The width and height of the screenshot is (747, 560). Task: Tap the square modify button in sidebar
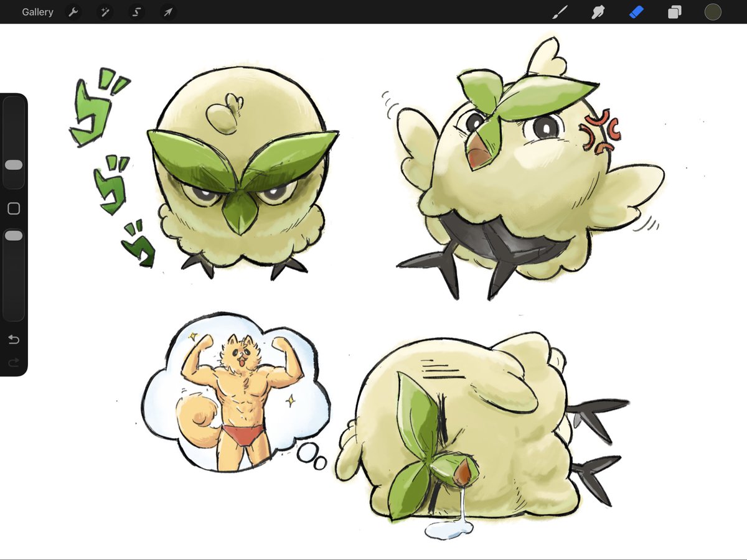(x=14, y=208)
